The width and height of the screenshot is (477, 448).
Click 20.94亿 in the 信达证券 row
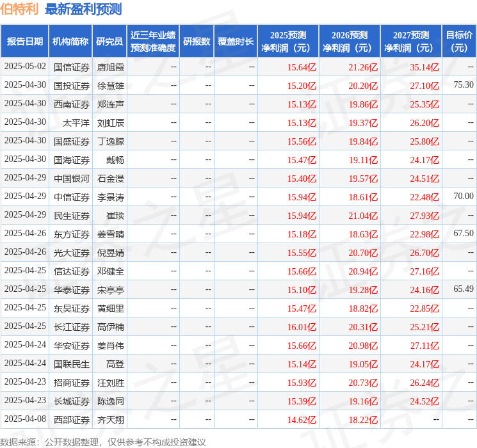click(363, 271)
